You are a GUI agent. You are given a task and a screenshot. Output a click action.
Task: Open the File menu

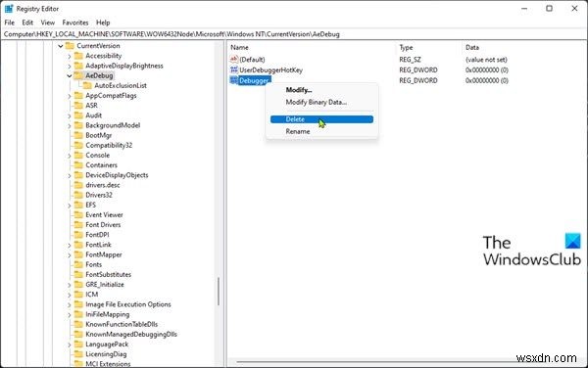10,23
